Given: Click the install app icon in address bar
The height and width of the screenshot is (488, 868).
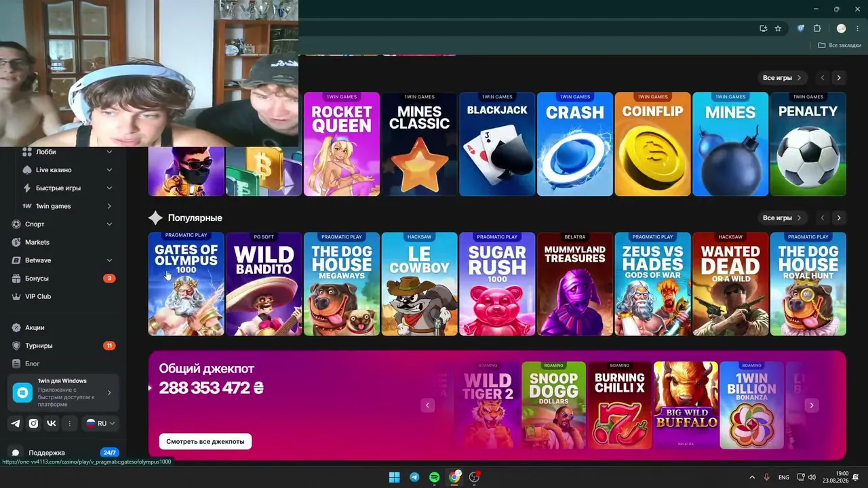Looking at the screenshot, I should click(763, 28).
